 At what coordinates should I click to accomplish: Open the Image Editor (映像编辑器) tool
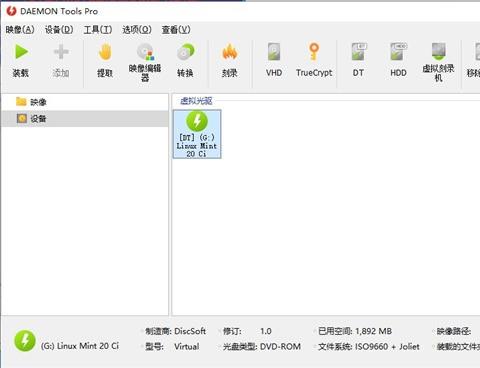click(145, 52)
